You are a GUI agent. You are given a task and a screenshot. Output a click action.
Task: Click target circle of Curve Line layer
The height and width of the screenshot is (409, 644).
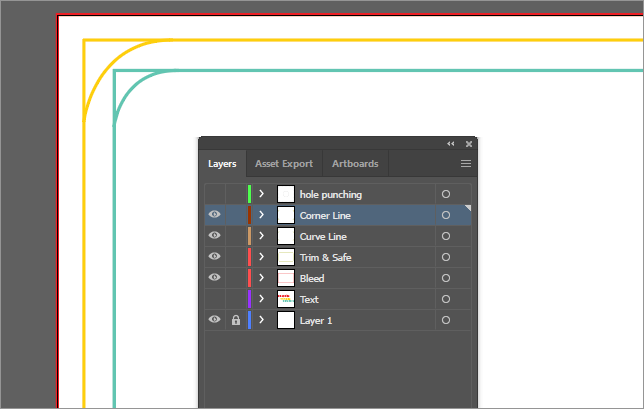pyautogui.click(x=446, y=236)
